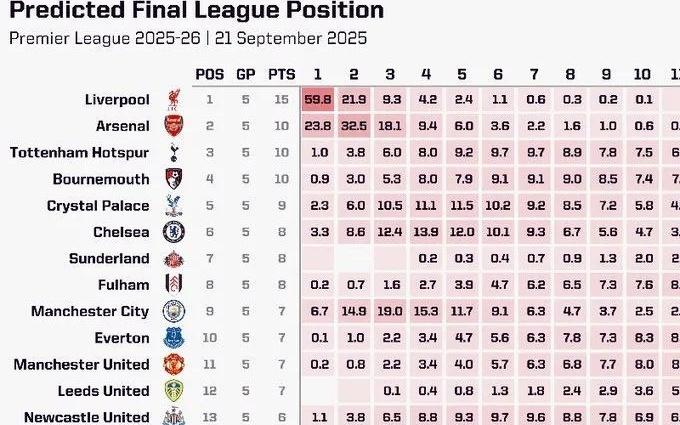Click the GP column header
This screenshot has height=425, width=680.
click(x=245, y=74)
